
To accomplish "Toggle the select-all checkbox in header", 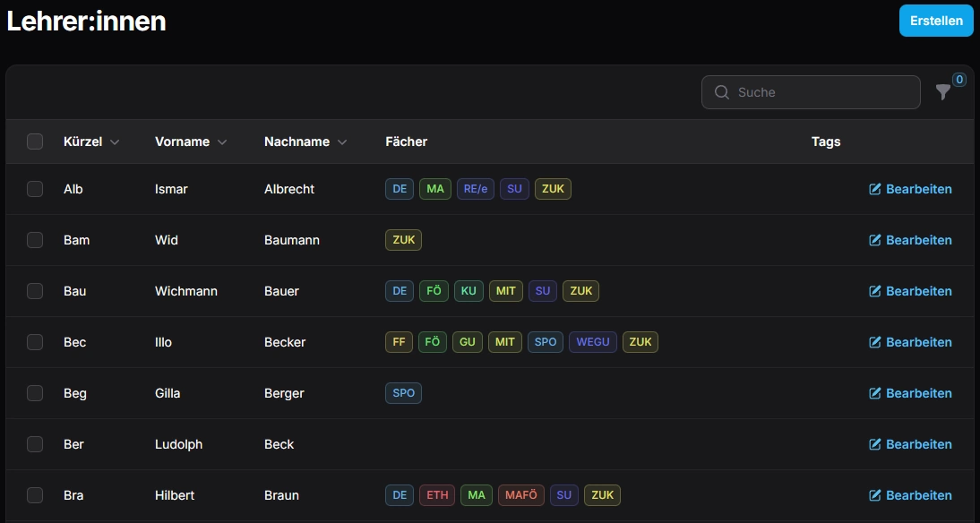I will pyautogui.click(x=35, y=141).
